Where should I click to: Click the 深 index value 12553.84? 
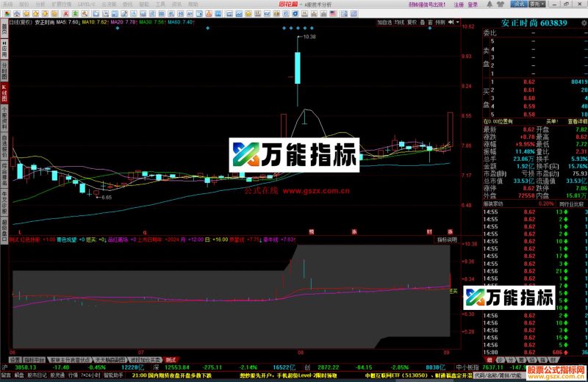(x=177, y=367)
